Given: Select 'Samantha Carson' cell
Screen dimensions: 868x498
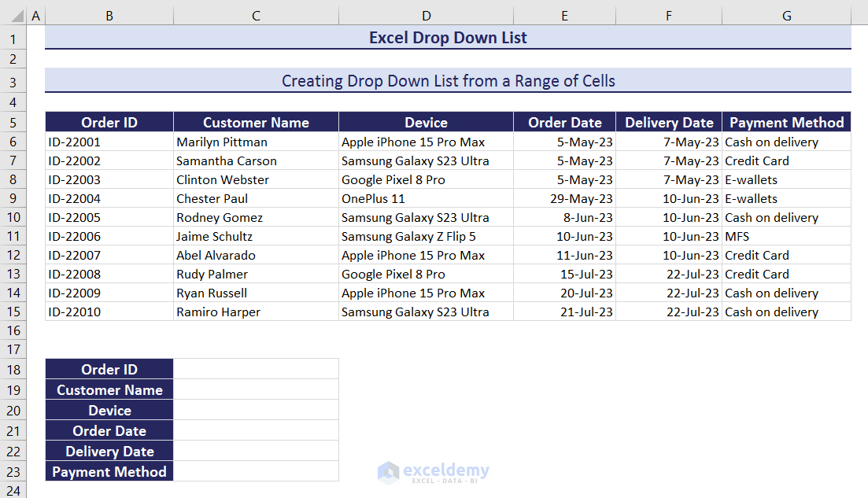Looking at the screenshot, I should (256, 160).
